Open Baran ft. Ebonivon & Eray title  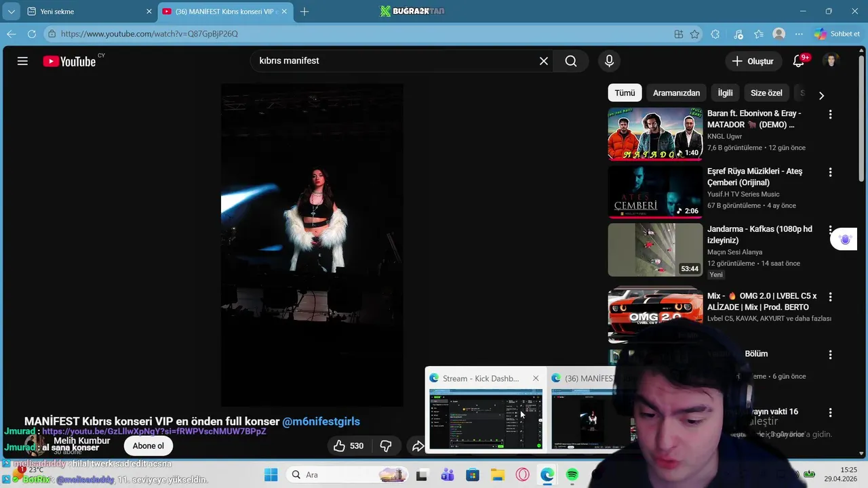click(x=754, y=119)
